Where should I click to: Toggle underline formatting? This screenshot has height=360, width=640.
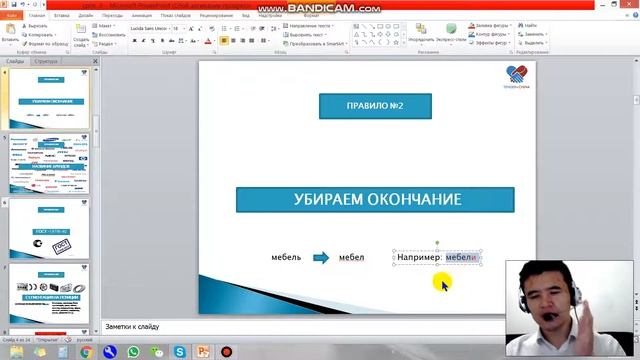click(x=153, y=41)
